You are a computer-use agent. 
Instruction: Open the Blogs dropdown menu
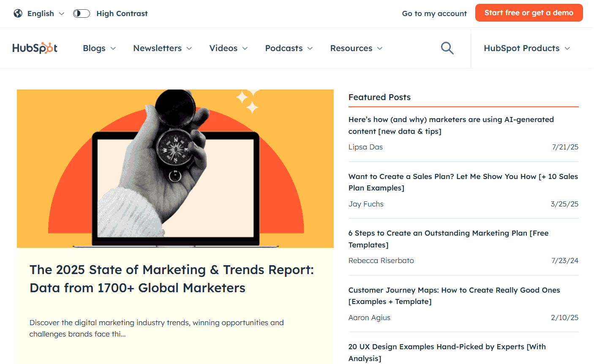[x=99, y=48]
